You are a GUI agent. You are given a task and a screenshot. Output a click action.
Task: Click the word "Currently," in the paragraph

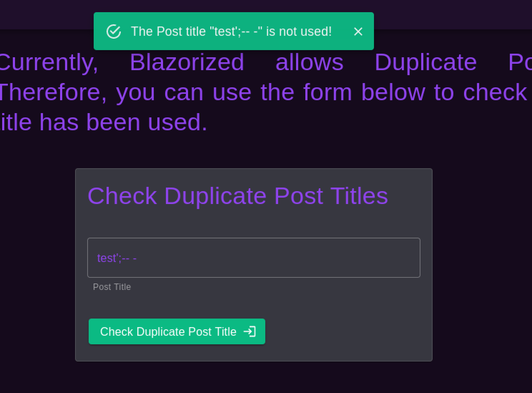[48, 62]
